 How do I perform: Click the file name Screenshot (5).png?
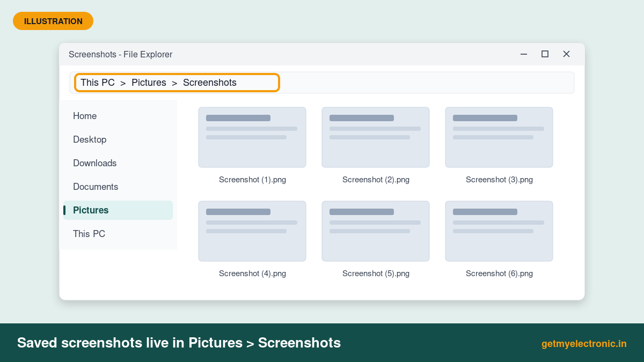(x=376, y=274)
